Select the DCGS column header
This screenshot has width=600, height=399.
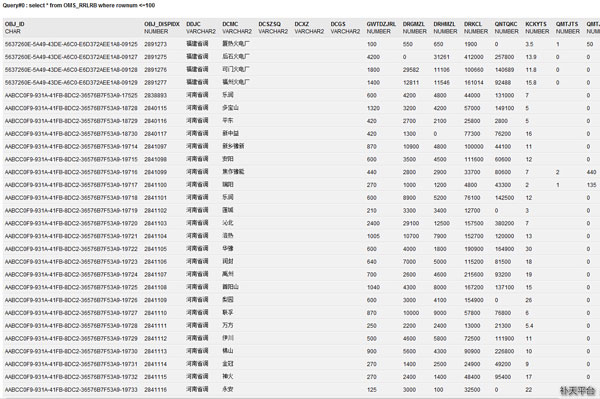[338, 24]
